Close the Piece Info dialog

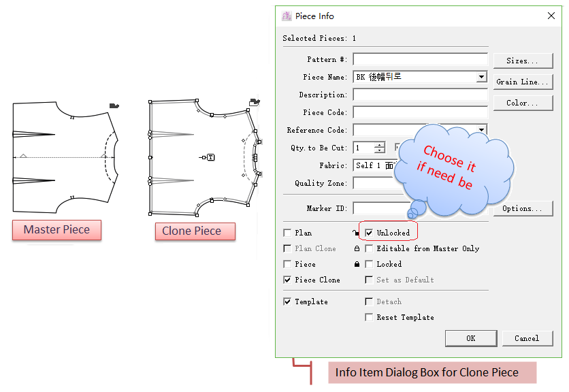[x=551, y=16]
